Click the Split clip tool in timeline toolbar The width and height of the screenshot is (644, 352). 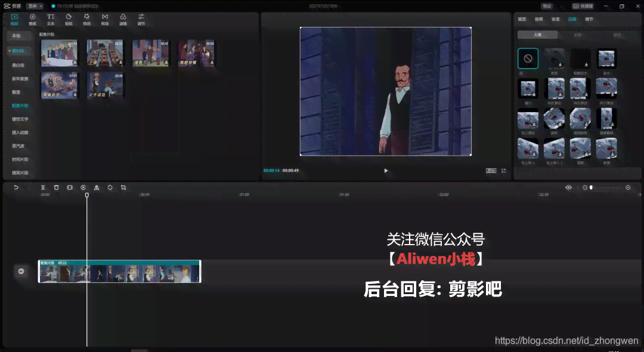click(43, 187)
